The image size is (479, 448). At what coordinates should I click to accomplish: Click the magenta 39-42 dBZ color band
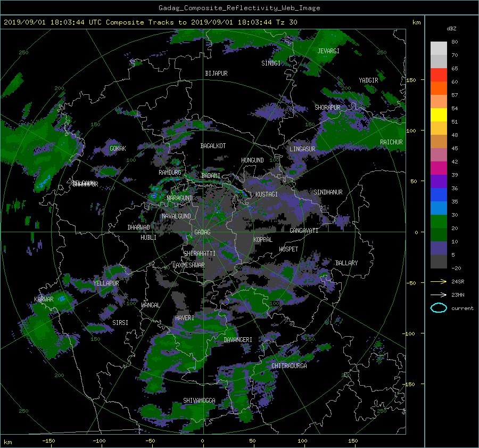(439, 168)
